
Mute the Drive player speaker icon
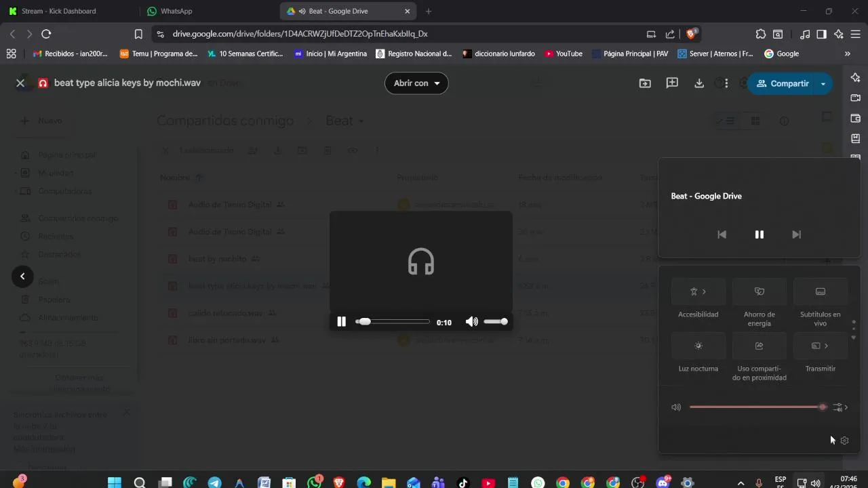click(x=472, y=322)
